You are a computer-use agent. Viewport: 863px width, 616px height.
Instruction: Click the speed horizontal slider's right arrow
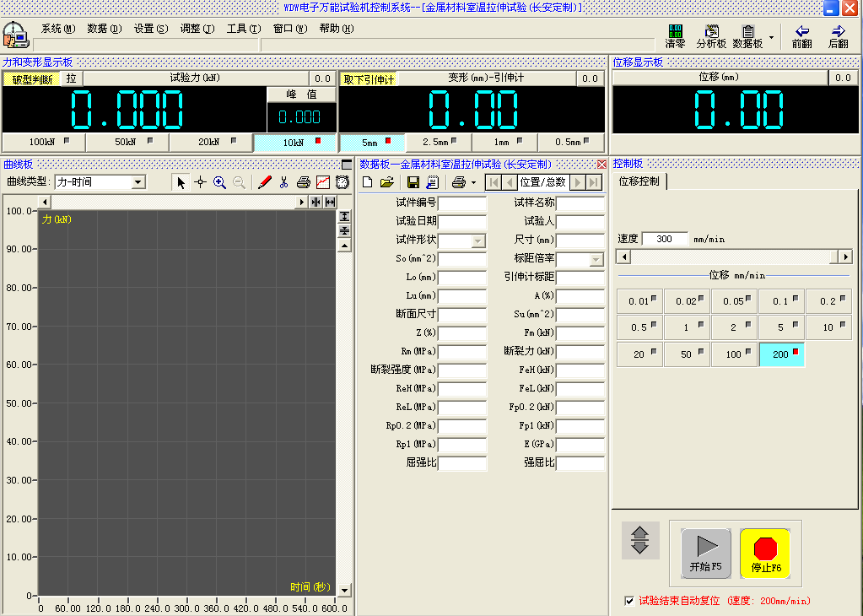click(x=844, y=257)
